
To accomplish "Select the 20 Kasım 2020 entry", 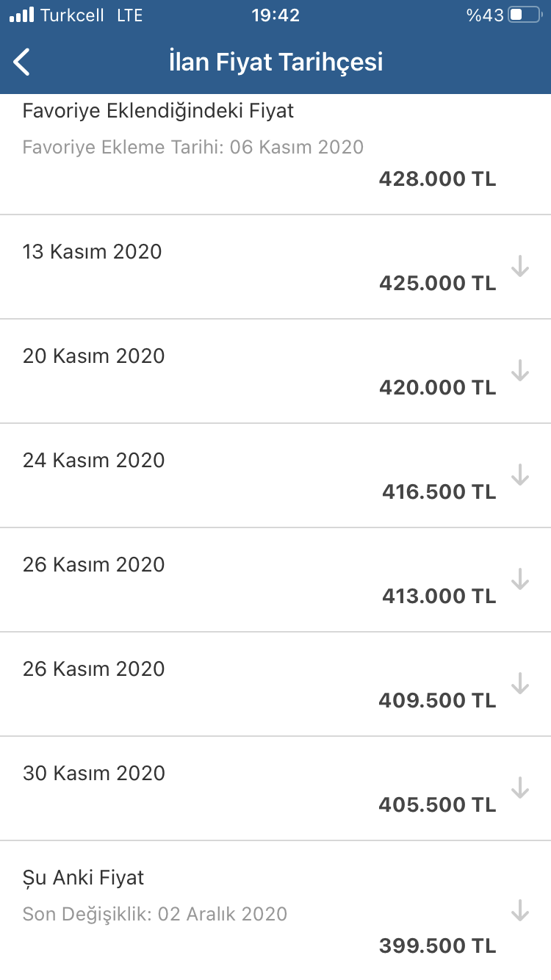I will (x=93, y=356).
